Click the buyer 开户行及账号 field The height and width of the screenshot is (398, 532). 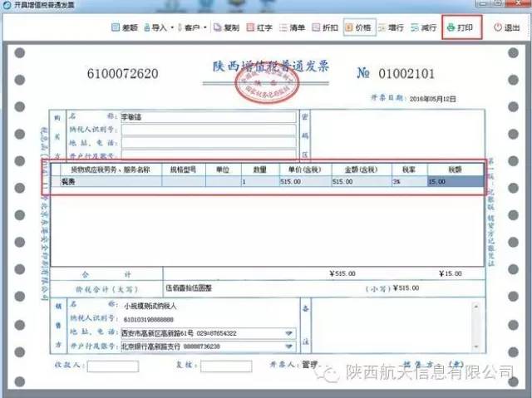pos(209,155)
